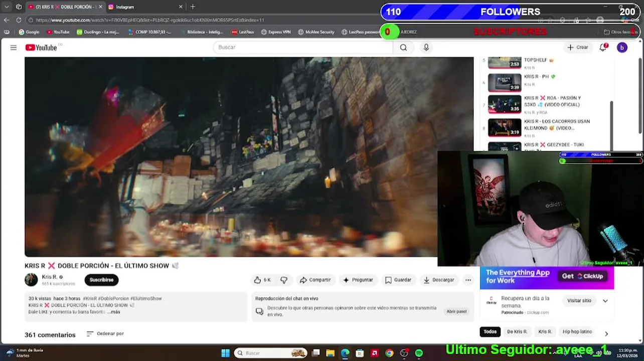Focus the Buscar search field
The image size is (644, 361).
(303, 47)
